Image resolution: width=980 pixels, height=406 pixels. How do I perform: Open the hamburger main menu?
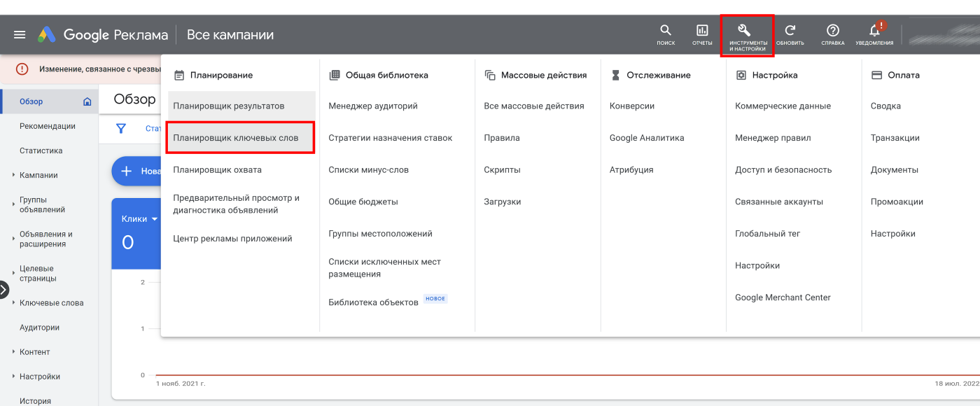(x=20, y=35)
